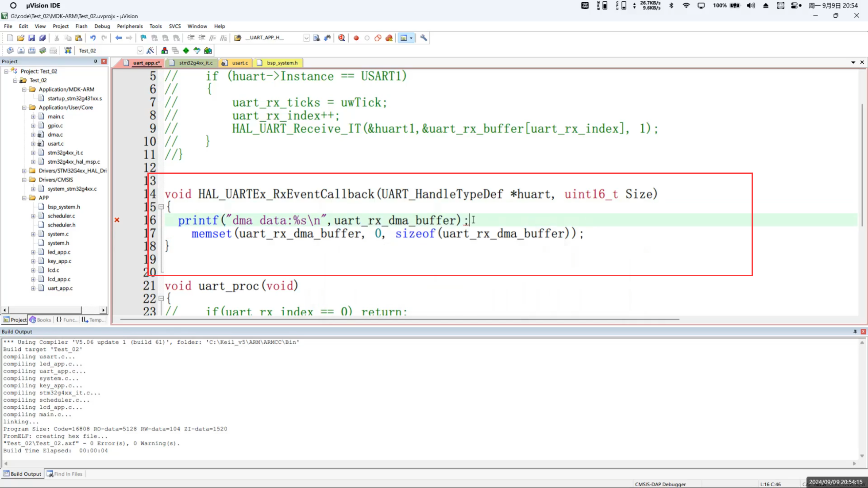Open Options for Target magic wand icon
Viewport: 868px width, 488px height.
[x=150, y=50]
